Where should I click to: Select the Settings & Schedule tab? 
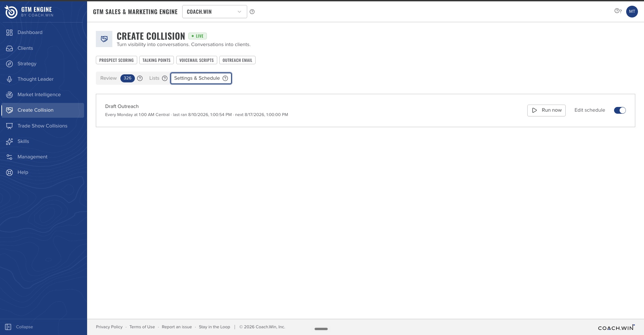[201, 78]
